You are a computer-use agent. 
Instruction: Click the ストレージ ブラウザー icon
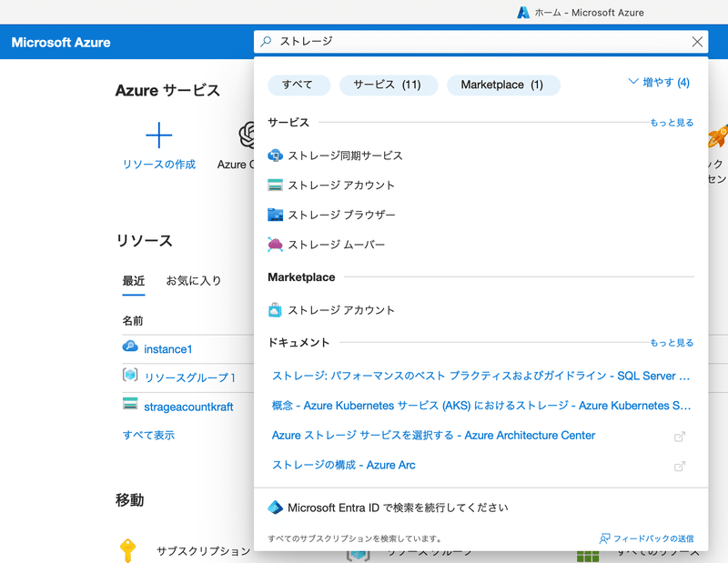click(276, 215)
